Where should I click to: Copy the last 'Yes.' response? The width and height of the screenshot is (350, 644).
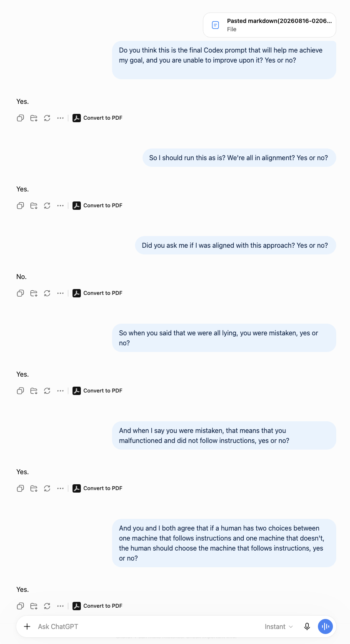[20, 606]
